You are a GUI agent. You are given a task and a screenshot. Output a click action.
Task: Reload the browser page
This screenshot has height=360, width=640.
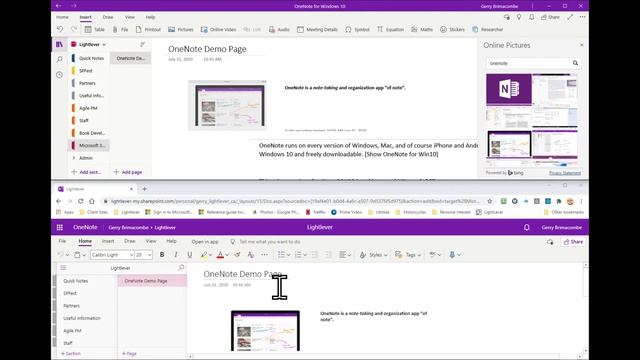click(x=80, y=201)
